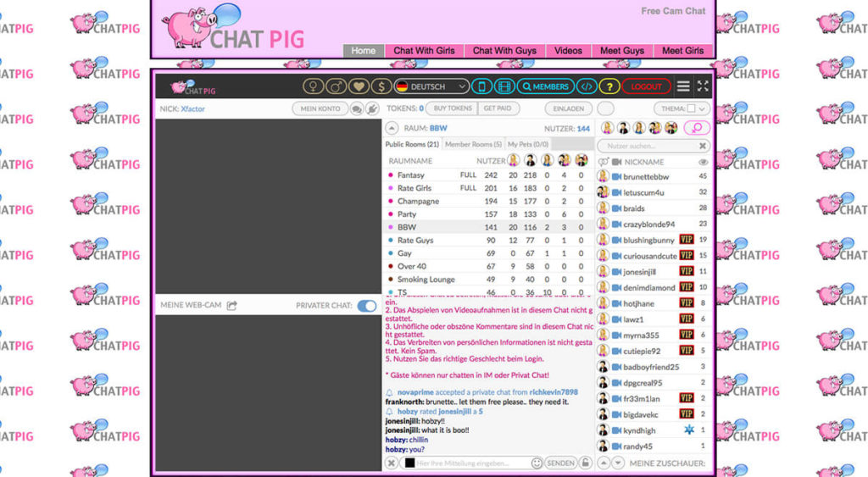Open the embed code icon

coord(587,86)
